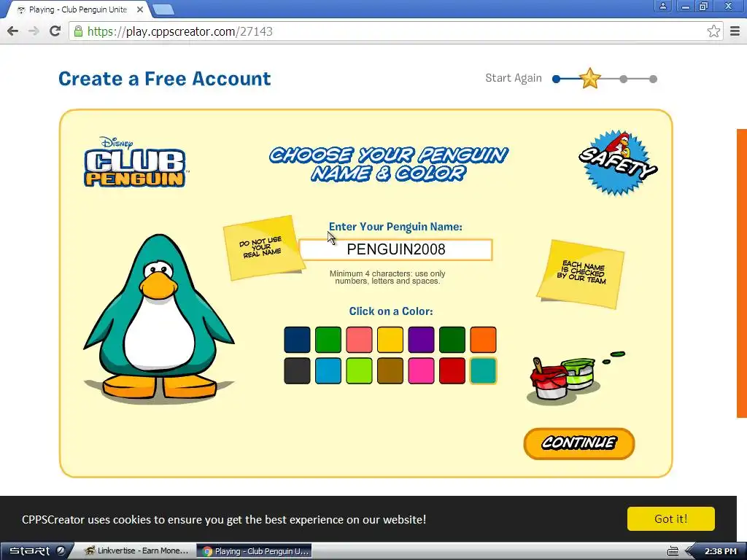
Task: Pick the orange color swatch
Action: 483,340
